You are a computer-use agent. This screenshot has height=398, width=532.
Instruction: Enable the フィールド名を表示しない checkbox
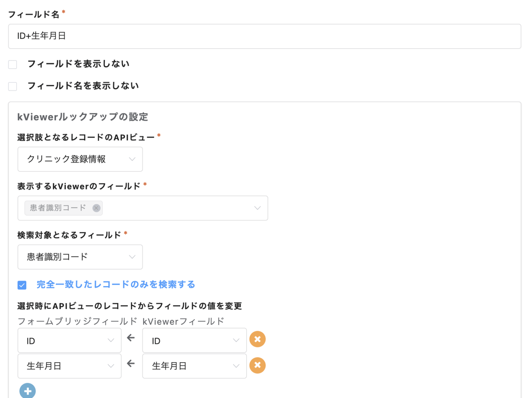click(x=13, y=86)
